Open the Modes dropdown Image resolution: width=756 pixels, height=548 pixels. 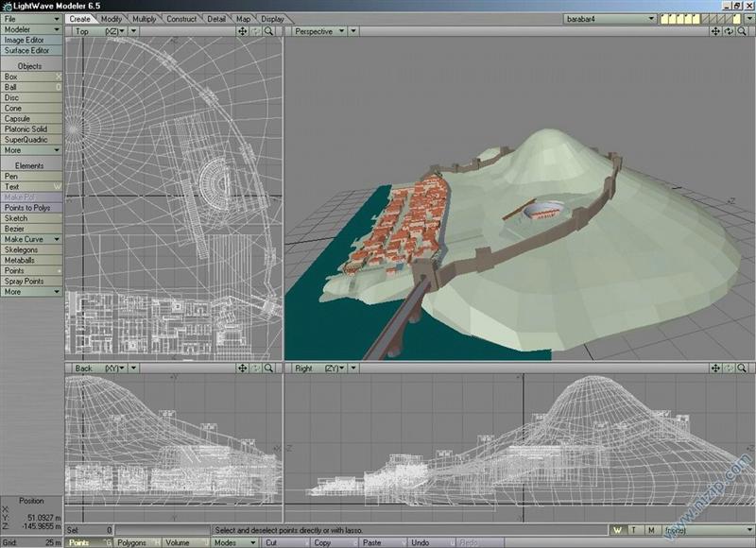234,542
